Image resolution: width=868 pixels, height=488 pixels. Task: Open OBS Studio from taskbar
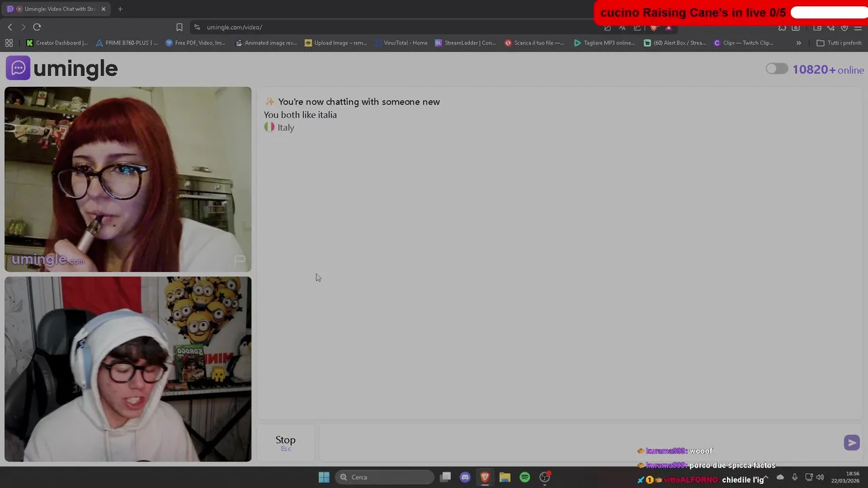545,477
